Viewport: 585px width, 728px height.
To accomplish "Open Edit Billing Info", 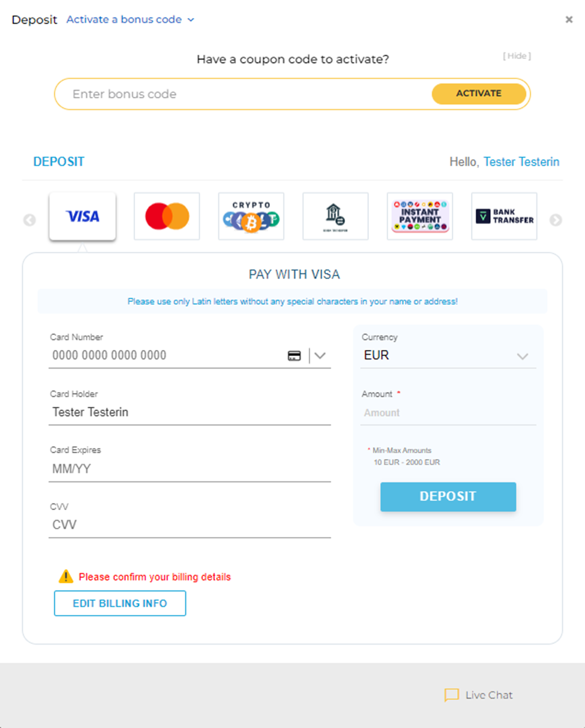I will (x=120, y=603).
